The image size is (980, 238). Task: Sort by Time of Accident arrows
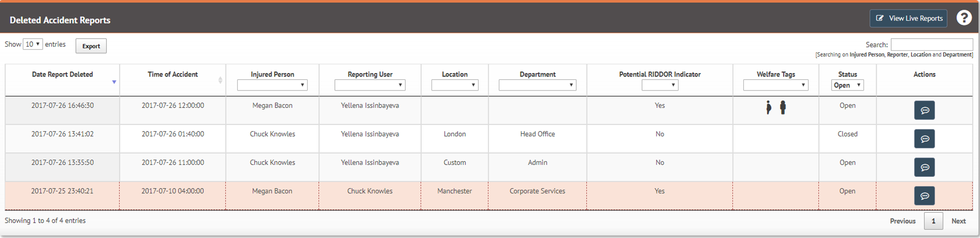[x=220, y=80]
